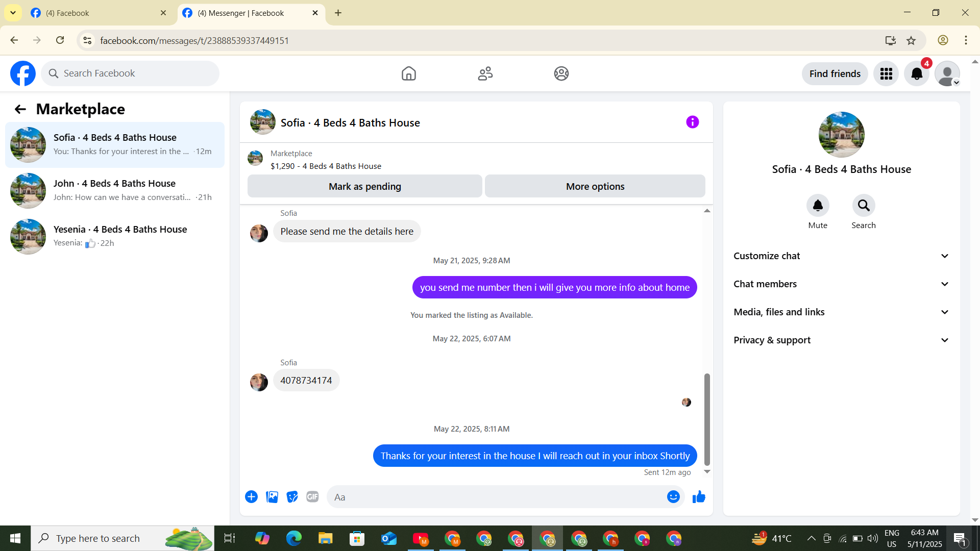Click the large listing photo in info panel
Screen dimensions: 980x551
(842, 135)
